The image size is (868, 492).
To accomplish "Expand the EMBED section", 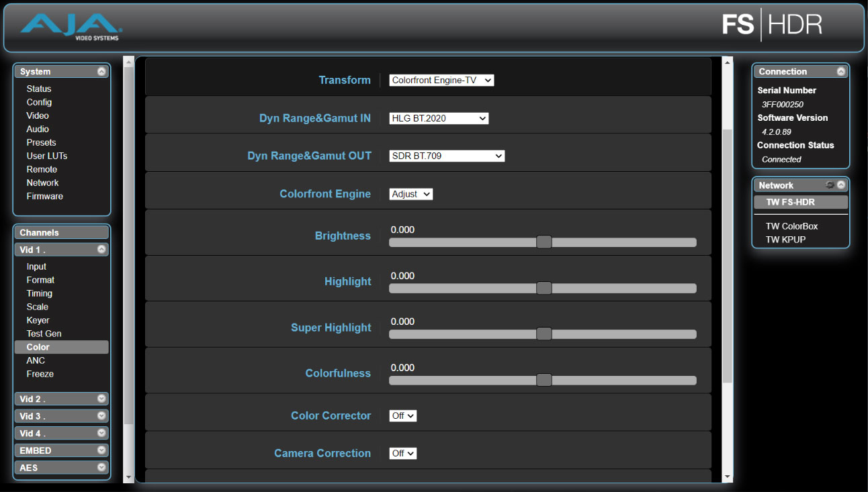I will coord(101,450).
